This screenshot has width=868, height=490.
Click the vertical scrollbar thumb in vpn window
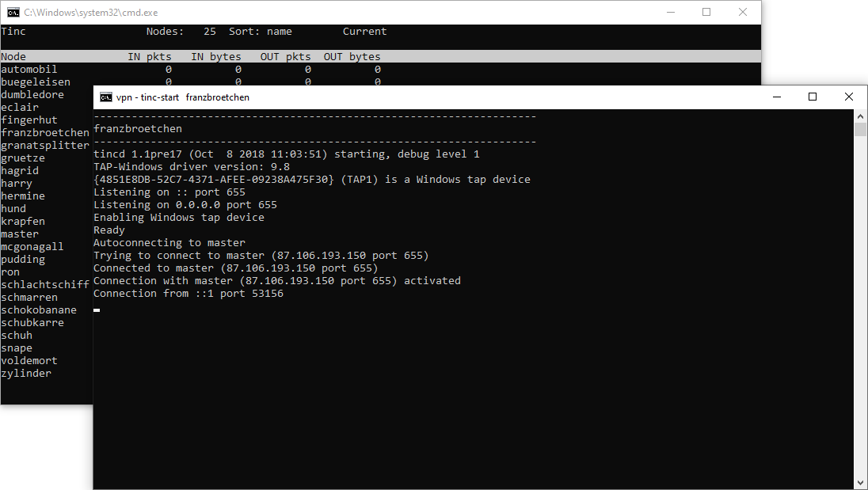(x=860, y=130)
